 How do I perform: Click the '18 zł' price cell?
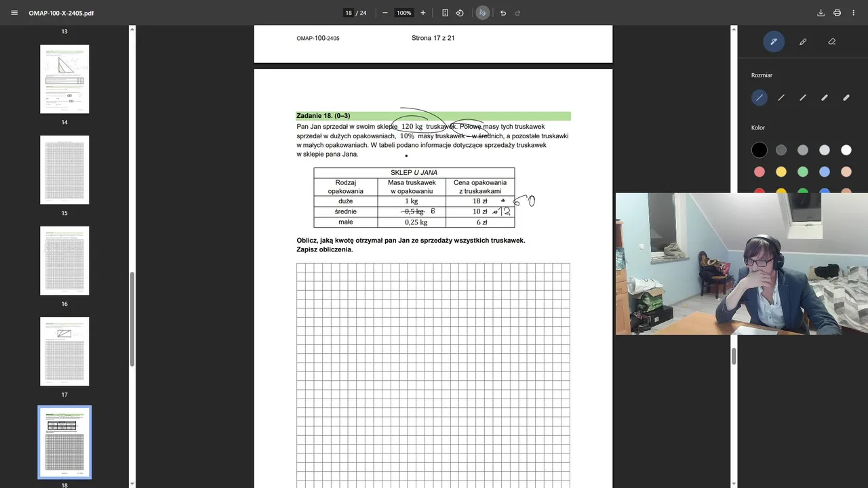(x=480, y=201)
